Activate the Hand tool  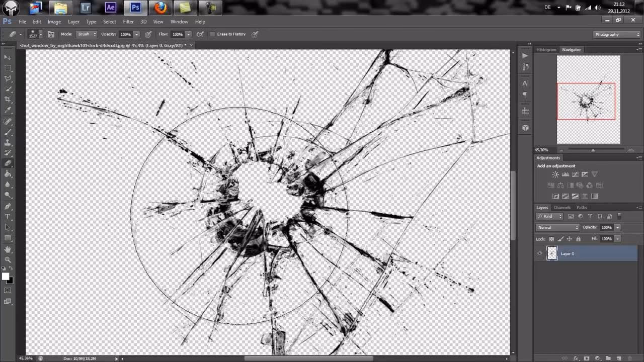click(8, 249)
